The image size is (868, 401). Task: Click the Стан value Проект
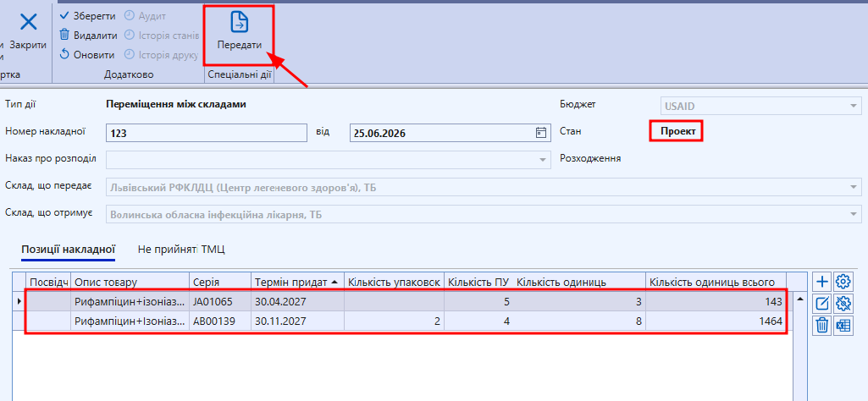click(677, 132)
